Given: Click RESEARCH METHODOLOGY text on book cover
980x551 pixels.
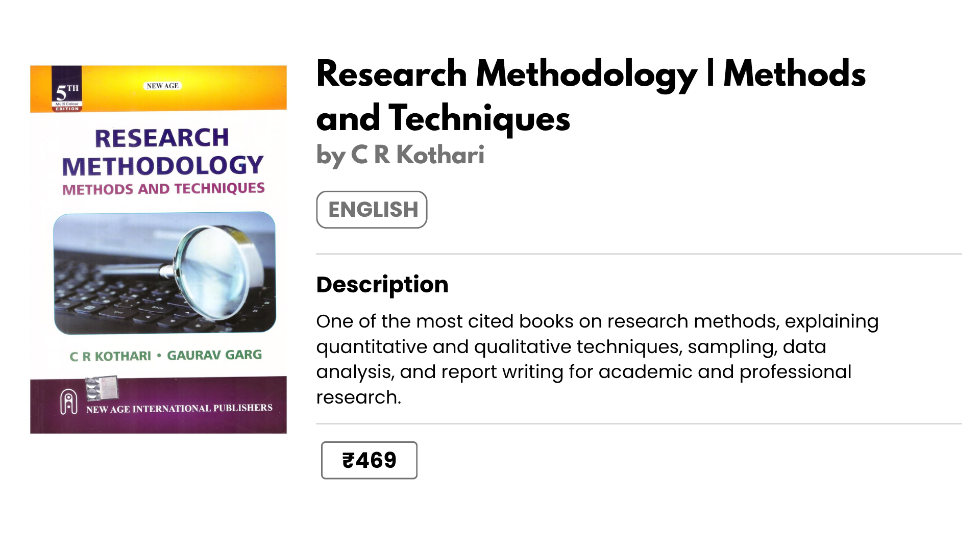Looking at the screenshot, I should (x=162, y=152).
